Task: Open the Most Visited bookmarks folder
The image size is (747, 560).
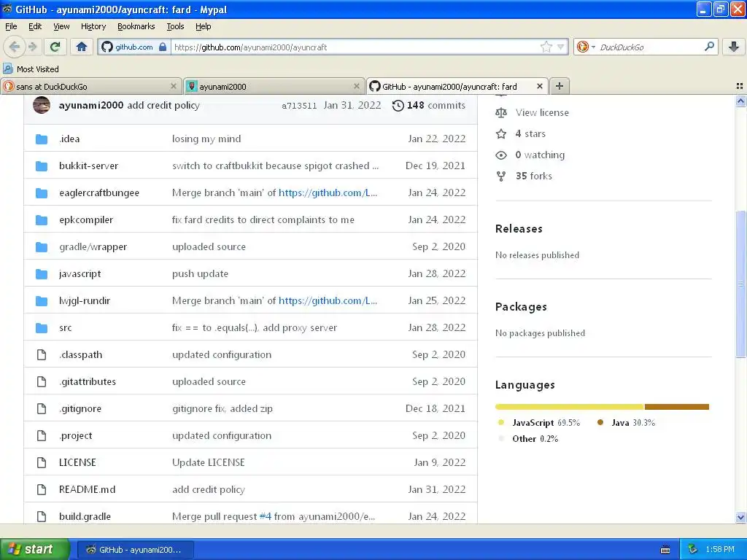Action: pos(31,69)
